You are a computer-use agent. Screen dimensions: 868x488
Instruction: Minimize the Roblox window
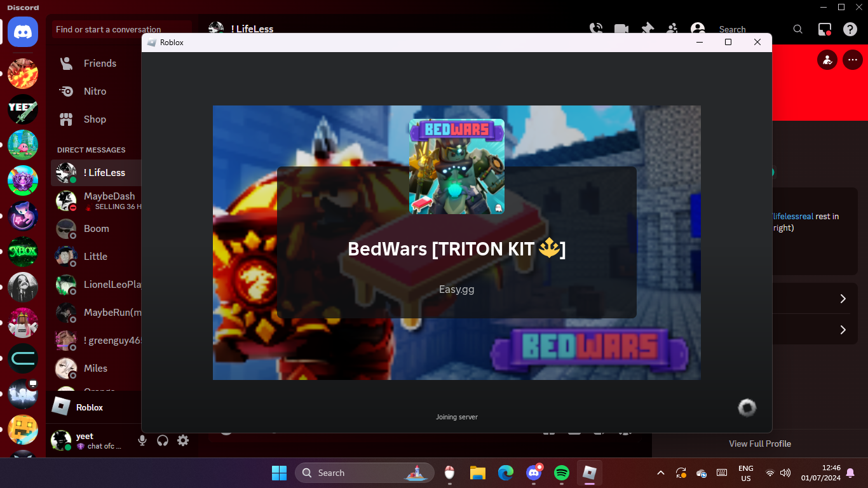coord(699,43)
